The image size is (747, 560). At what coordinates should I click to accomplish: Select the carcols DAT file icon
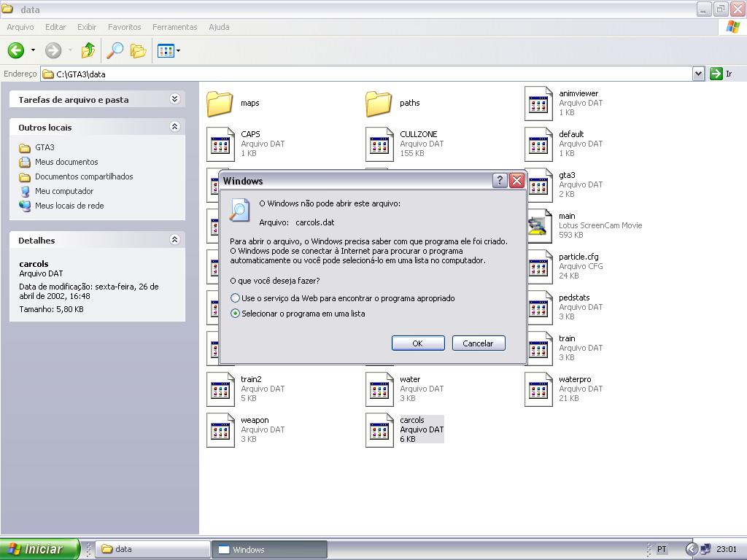pyautogui.click(x=379, y=430)
